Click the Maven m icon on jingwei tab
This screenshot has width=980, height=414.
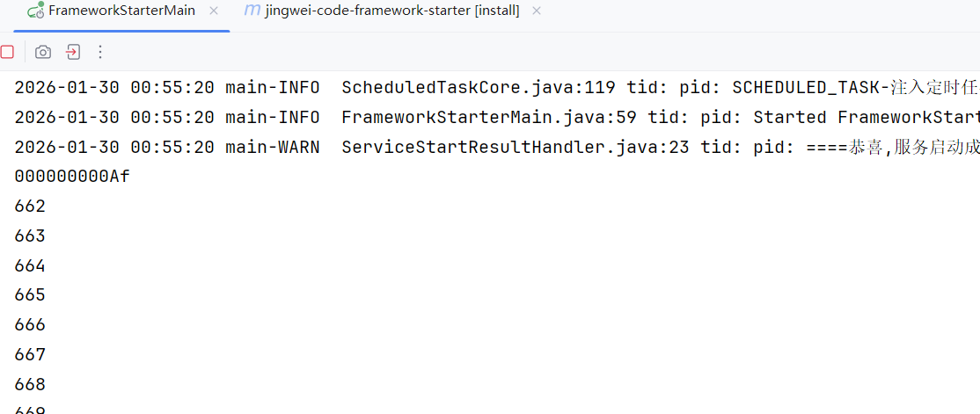click(252, 10)
